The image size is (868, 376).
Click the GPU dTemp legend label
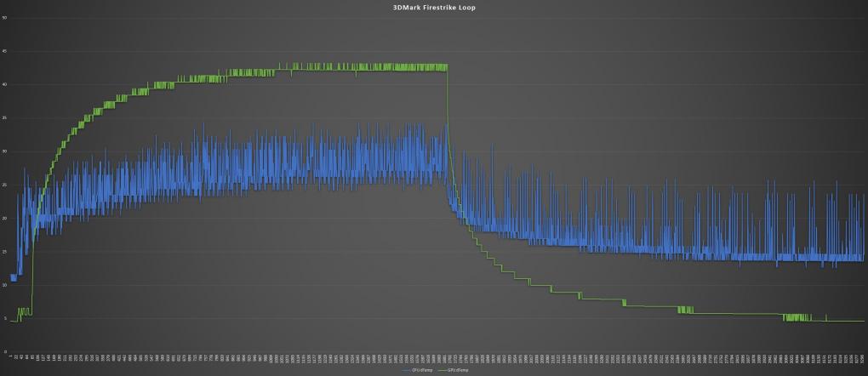(x=459, y=370)
